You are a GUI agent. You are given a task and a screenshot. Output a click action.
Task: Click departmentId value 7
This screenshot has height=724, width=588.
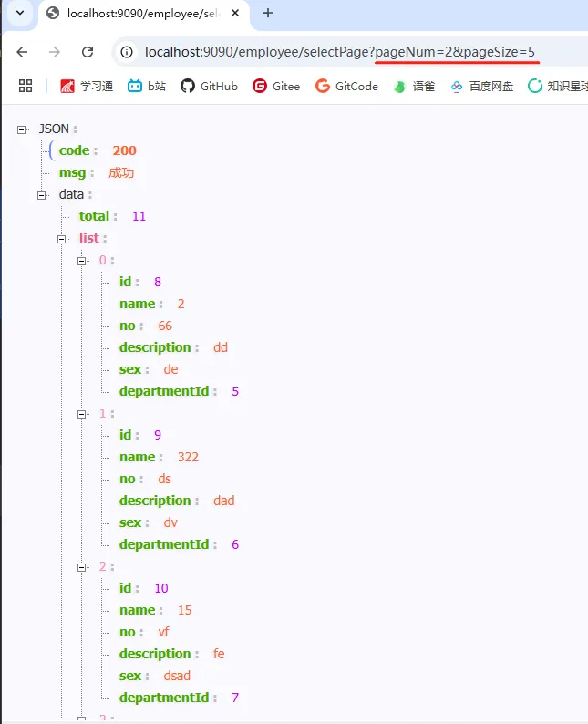(235, 698)
